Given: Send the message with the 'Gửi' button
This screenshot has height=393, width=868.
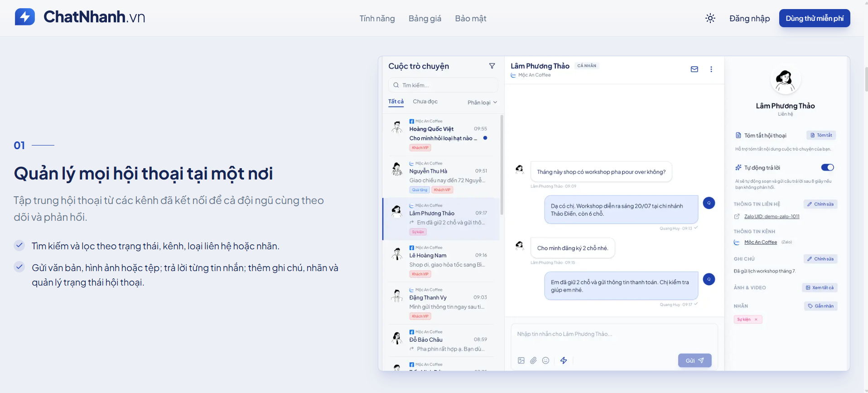Looking at the screenshot, I should point(695,360).
